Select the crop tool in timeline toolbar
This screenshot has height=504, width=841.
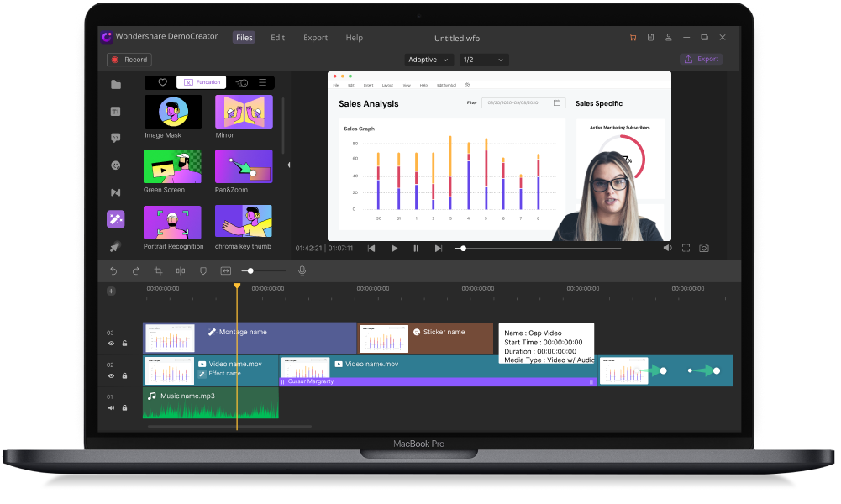[158, 270]
